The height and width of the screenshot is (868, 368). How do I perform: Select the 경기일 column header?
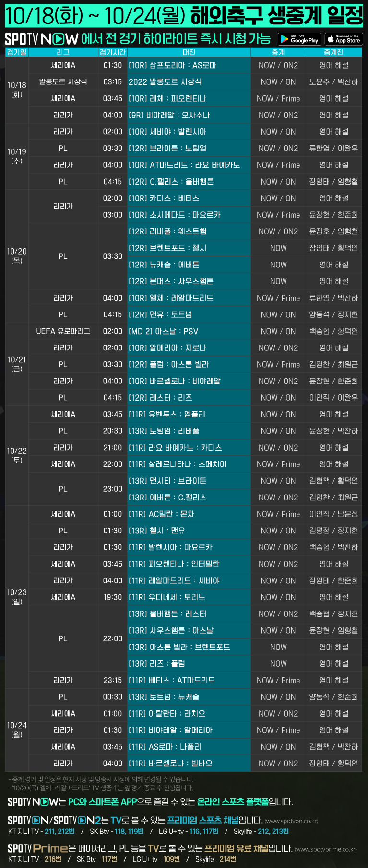[x=17, y=52]
